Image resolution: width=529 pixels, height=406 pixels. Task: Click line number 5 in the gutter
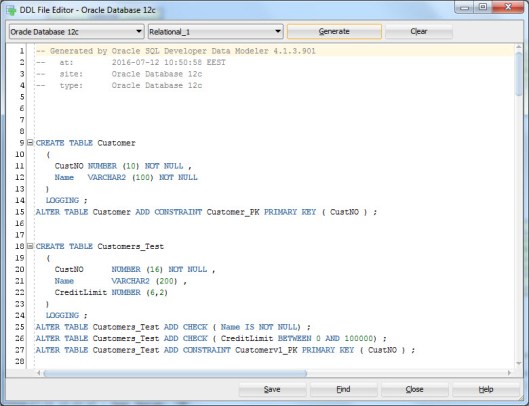click(x=22, y=97)
